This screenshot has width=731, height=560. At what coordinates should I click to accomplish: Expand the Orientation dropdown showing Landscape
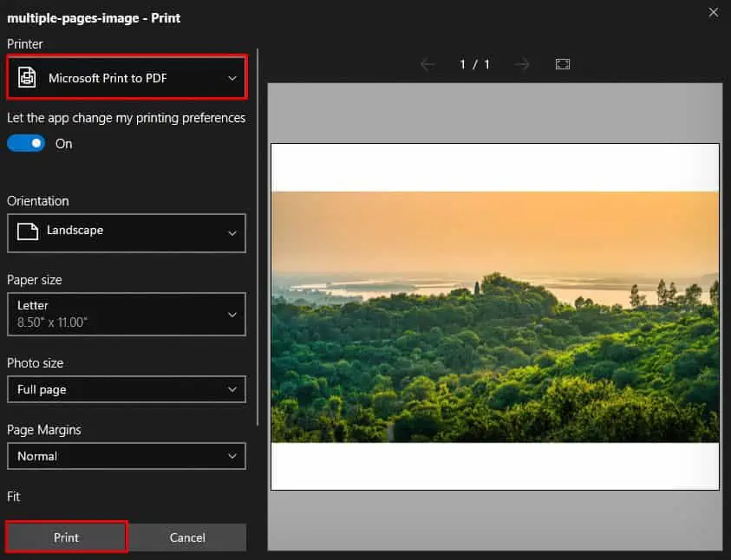coord(127,232)
